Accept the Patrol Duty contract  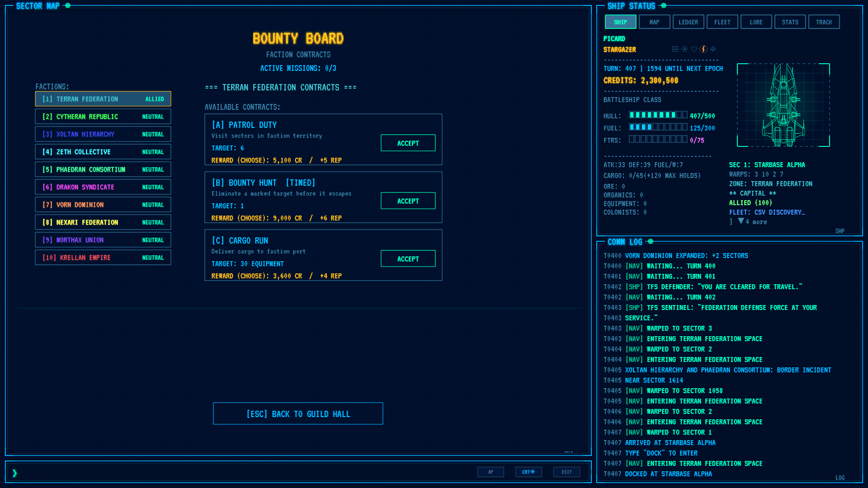(x=408, y=143)
